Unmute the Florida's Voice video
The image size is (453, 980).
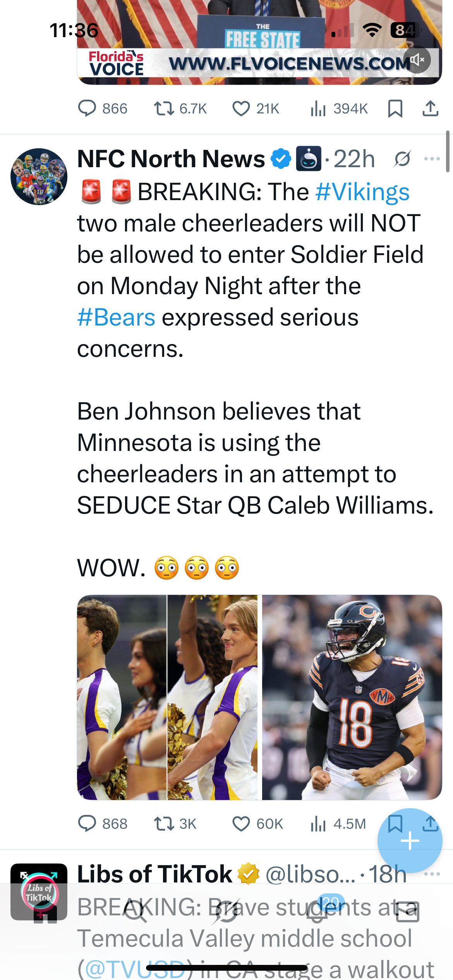417,60
